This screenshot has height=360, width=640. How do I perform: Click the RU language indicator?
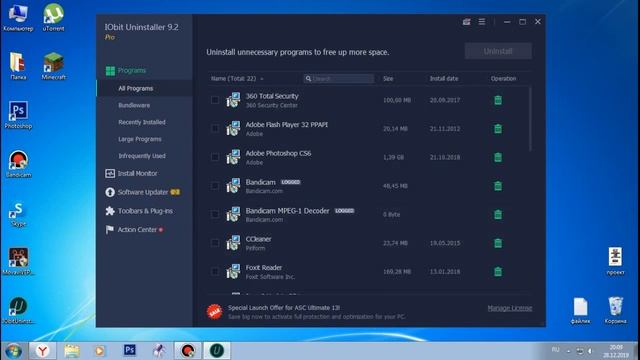556,350
